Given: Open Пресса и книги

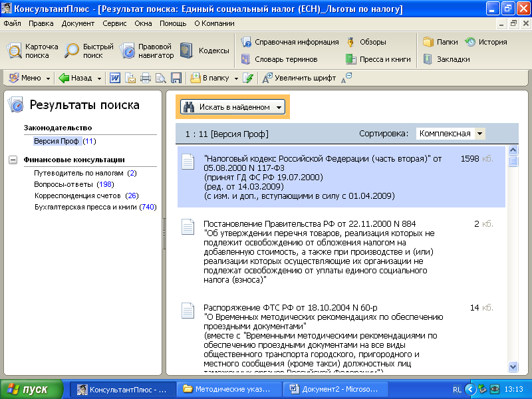Looking at the screenshot, I should click(378, 59).
